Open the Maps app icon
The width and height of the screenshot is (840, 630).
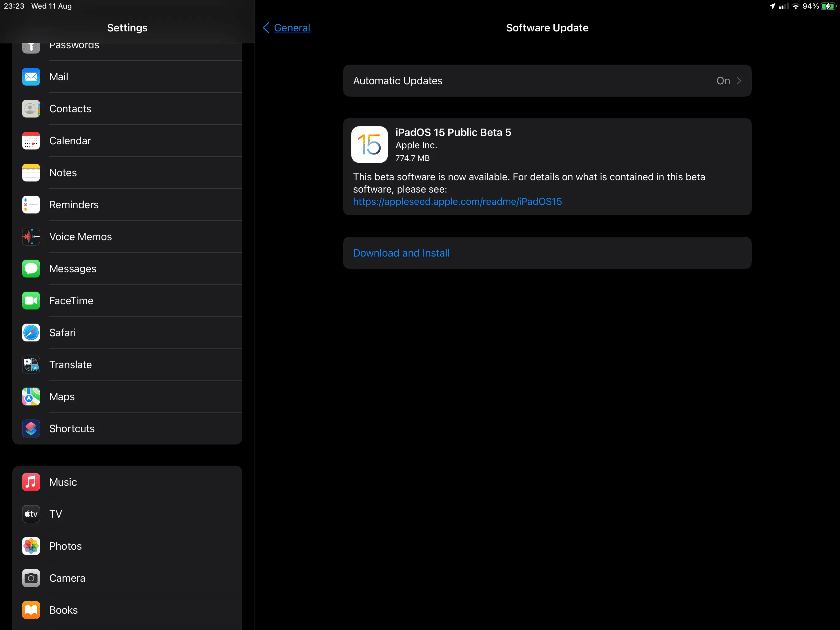tap(31, 397)
